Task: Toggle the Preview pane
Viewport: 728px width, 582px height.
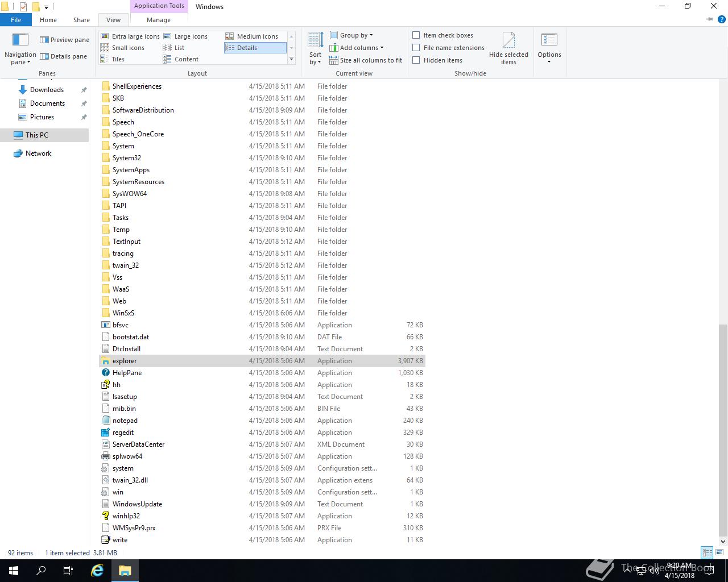Action: click(x=64, y=40)
